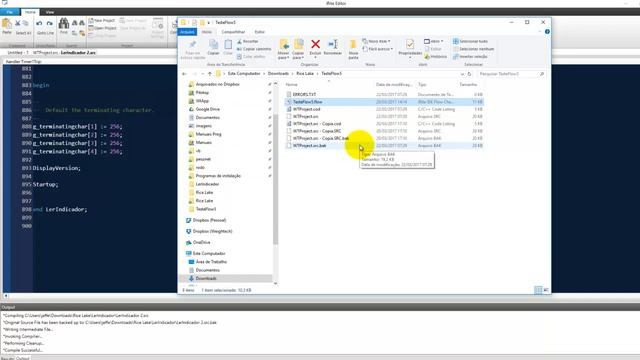Switch Explorer to large icons view
The height and width of the screenshot is (360, 640).
click(546, 290)
